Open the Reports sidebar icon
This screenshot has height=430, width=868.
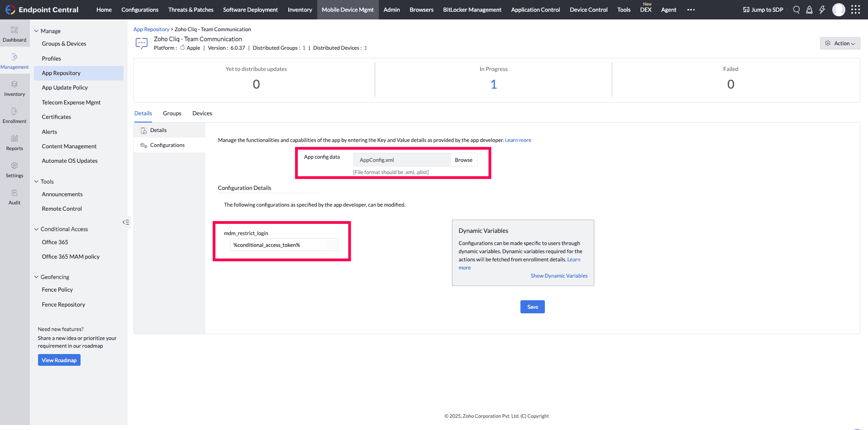[x=14, y=143]
